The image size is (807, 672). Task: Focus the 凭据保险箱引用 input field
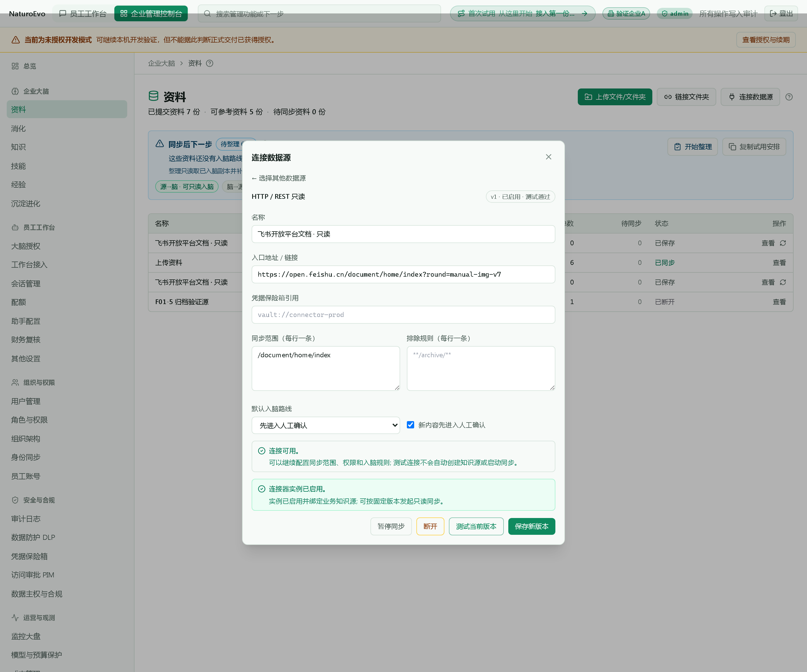403,315
